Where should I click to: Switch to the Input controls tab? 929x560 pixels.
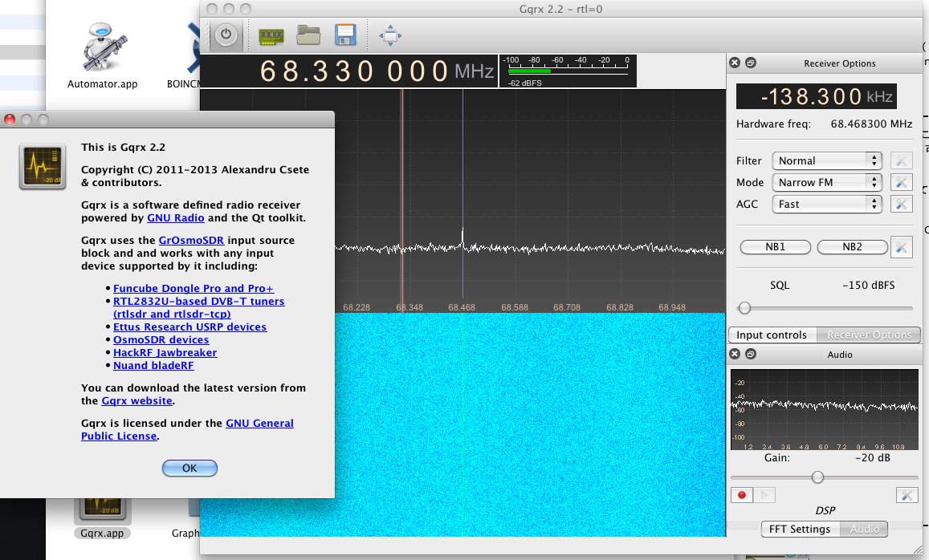click(772, 335)
